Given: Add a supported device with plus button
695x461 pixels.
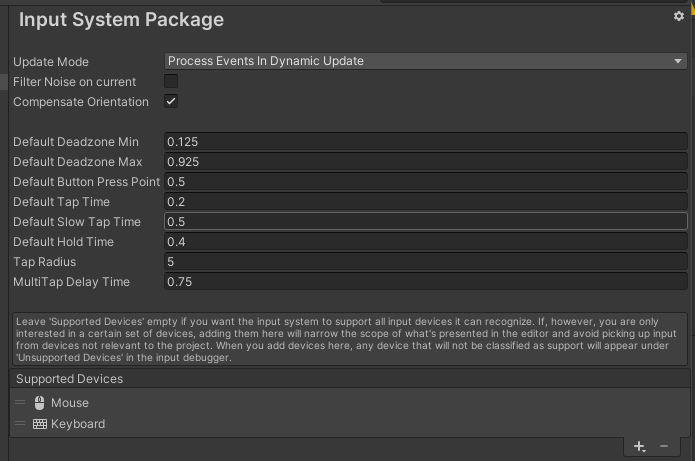Looking at the screenshot, I should click(x=640, y=445).
